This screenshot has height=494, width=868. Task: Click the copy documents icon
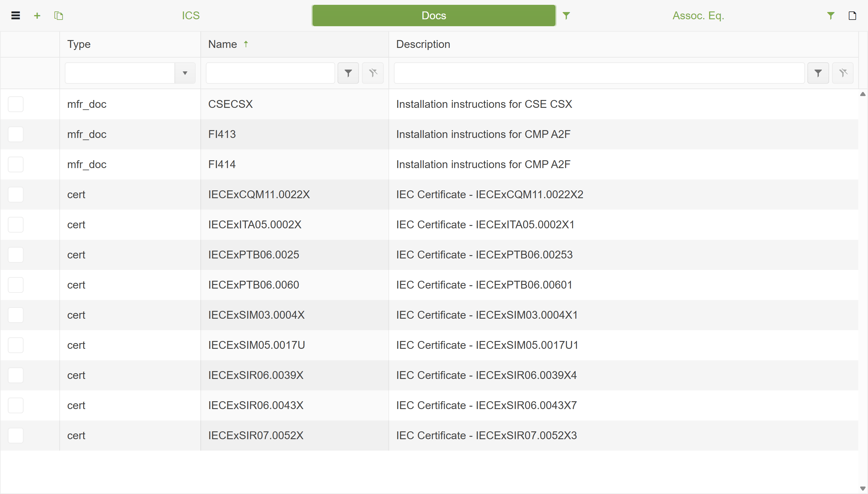point(59,16)
